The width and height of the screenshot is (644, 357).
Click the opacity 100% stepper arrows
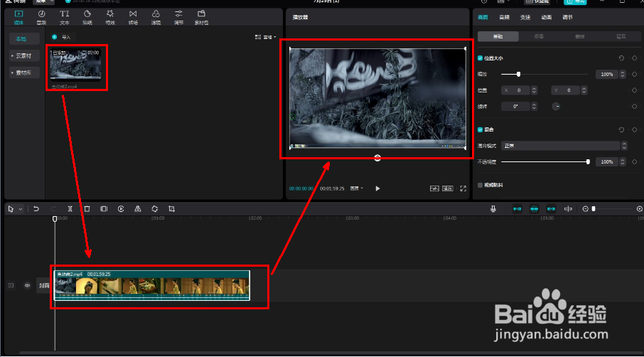tap(623, 162)
